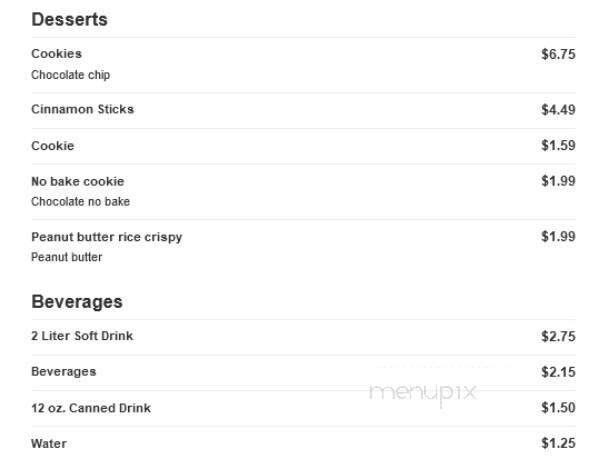602x475 pixels.
Task: Select the No bake cookie item
Action: [78, 181]
